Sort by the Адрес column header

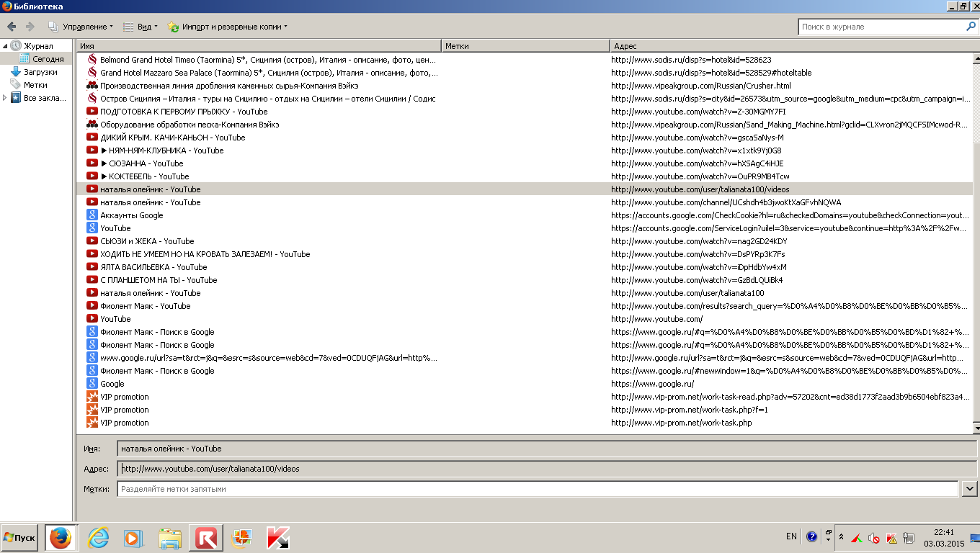pos(791,46)
